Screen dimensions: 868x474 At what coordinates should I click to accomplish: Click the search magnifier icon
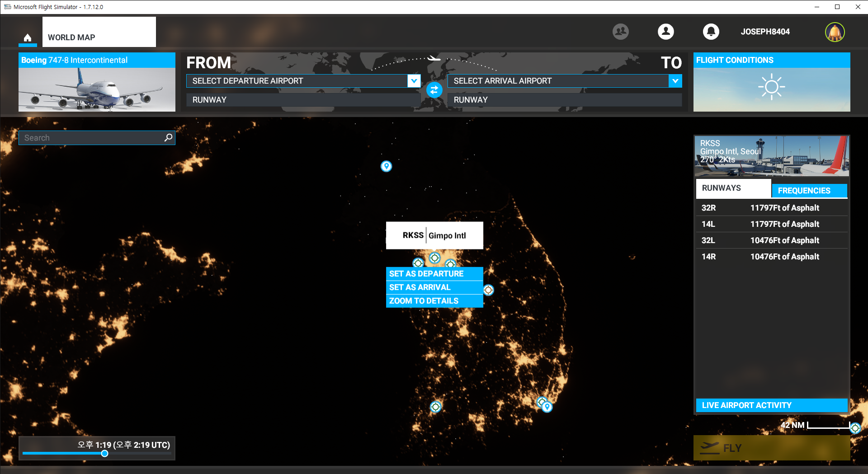point(168,137)
